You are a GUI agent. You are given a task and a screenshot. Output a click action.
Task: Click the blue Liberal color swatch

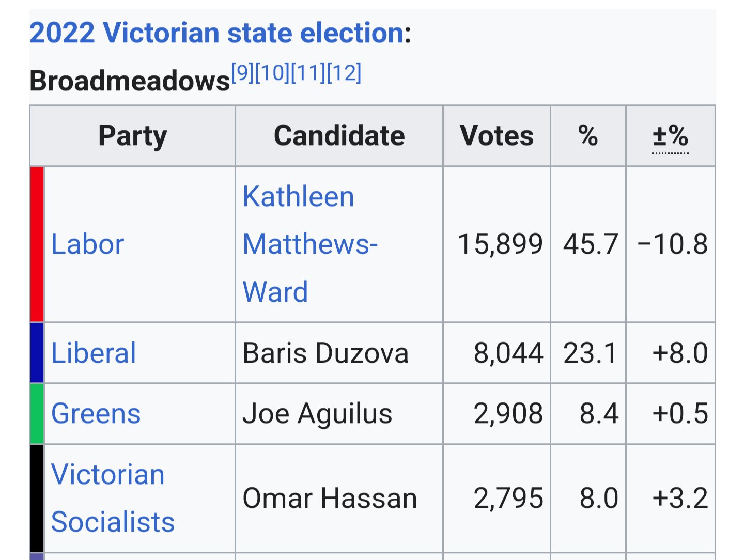pyautogui.click(x=37, y=353)
